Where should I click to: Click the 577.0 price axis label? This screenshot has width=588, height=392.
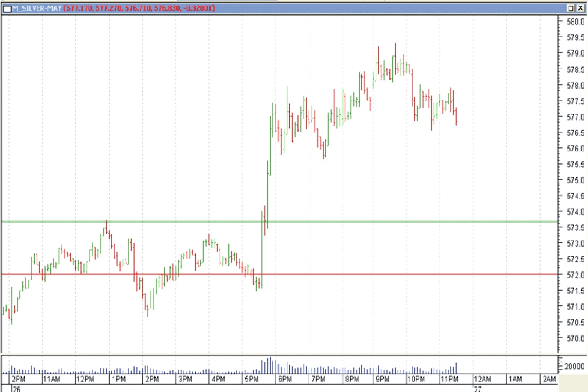pos(575,117)
